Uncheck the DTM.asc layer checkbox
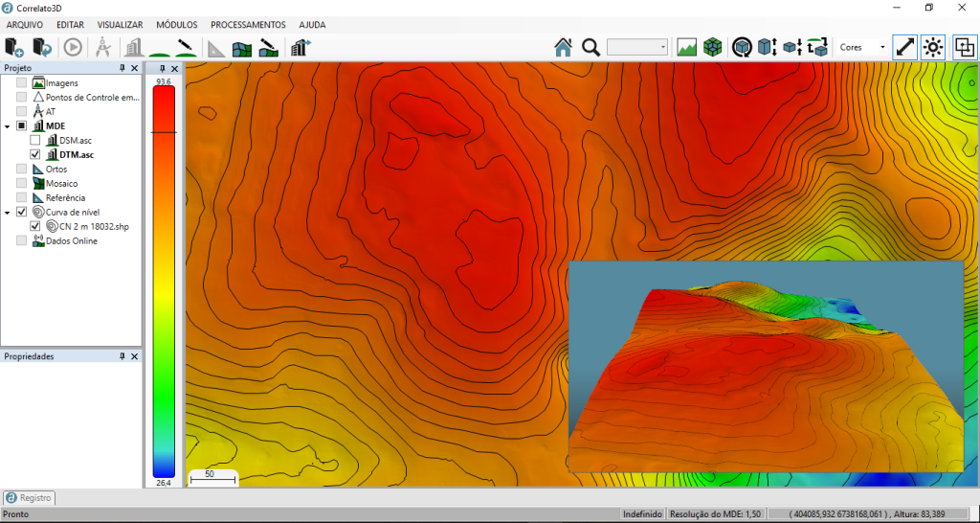Image resolution: width=980 pixels, height=523 pixels. click(35, 154)
